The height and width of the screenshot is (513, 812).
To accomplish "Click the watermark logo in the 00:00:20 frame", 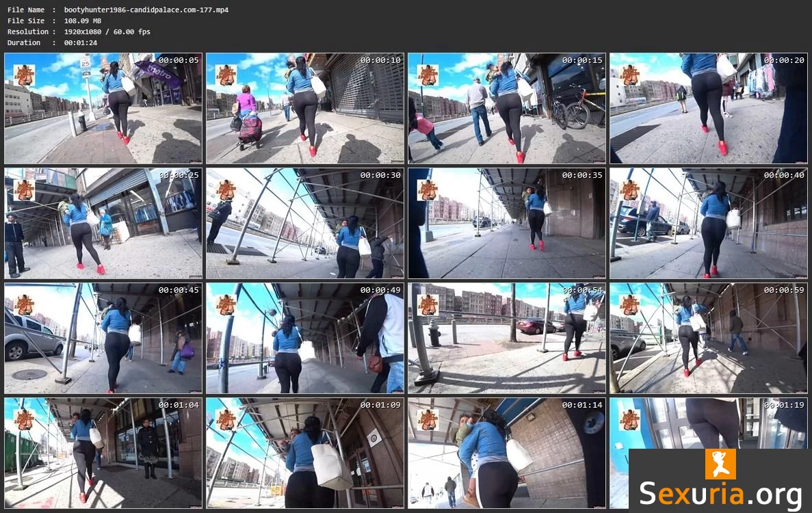I will click(629, 75).
